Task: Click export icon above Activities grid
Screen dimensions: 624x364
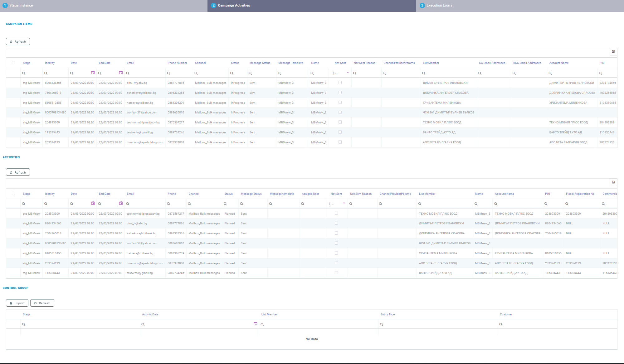Action: coord(613,182)
